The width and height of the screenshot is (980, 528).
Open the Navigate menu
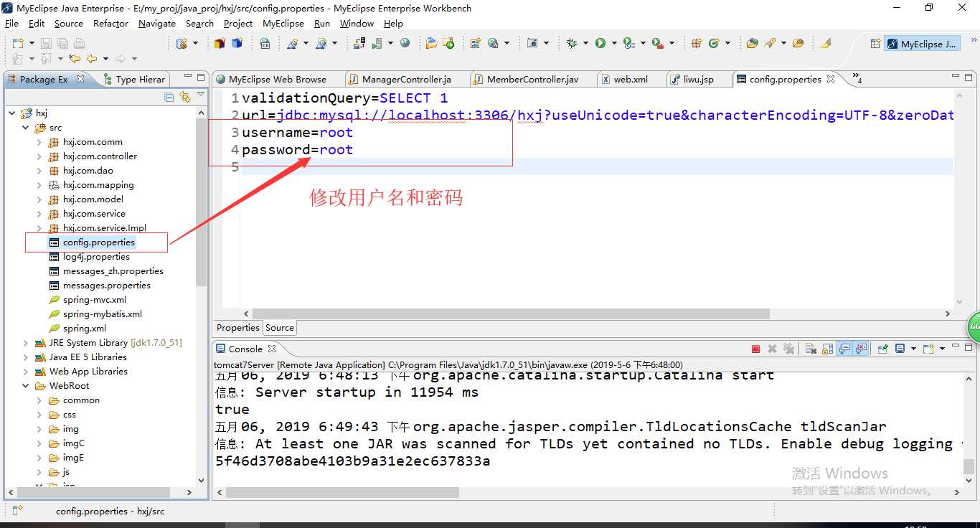pyautogui.click(x=157, y=23)
